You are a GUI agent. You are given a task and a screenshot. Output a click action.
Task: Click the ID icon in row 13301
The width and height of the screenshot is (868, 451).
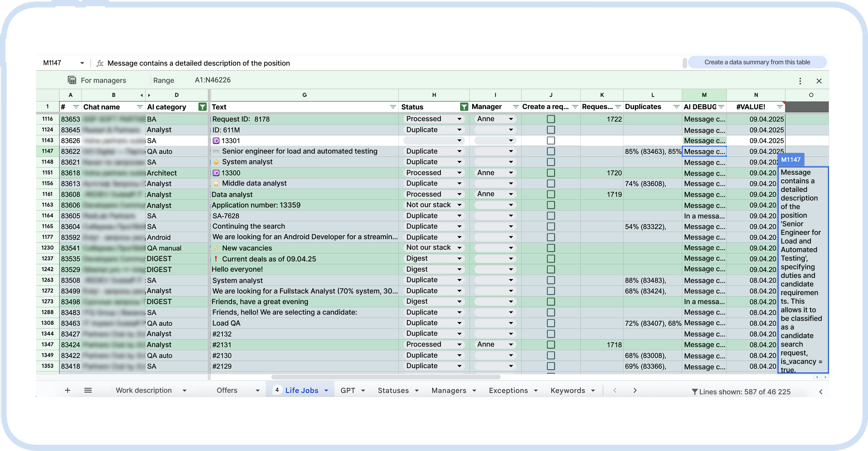pyautogui.click(x=216, y=141)
